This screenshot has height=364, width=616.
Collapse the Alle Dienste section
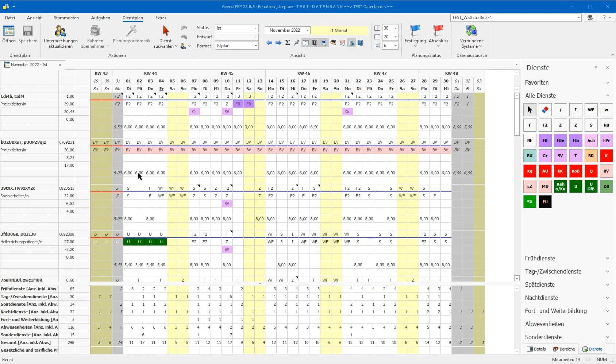[607, 96]
